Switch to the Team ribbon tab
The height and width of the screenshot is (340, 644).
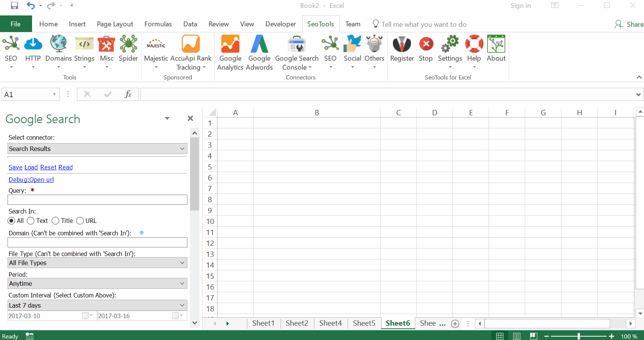pyautogui.click(x=353, y=24)
